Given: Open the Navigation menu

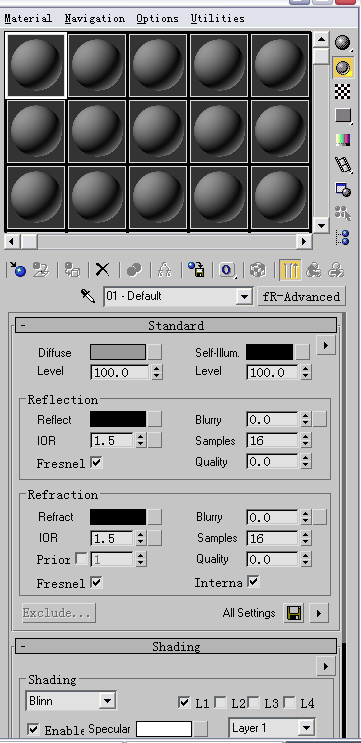Looking at the screenshot, I should [95, 18].
